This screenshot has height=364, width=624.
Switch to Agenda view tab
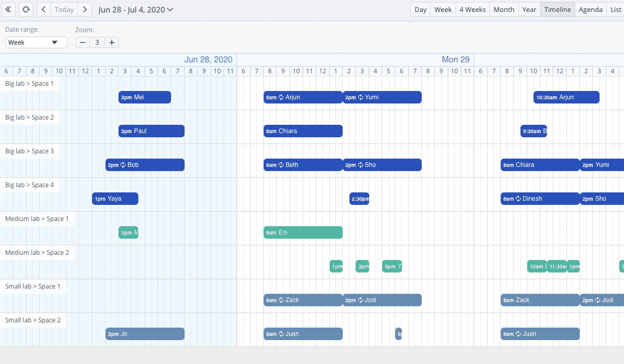click(x=590, y=9)
